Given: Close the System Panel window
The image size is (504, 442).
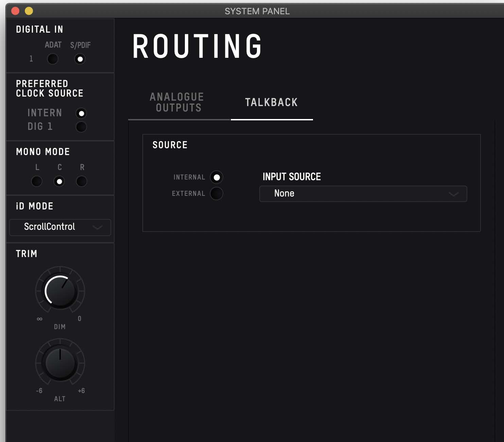Looking at the screenshot, I should click(x=15, y=11).
